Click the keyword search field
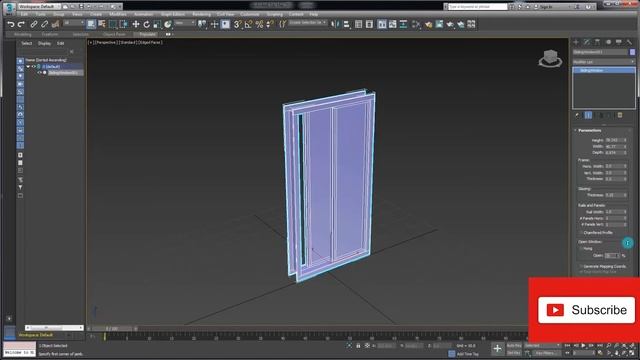 pyautogui.click(x=477, y=7)
